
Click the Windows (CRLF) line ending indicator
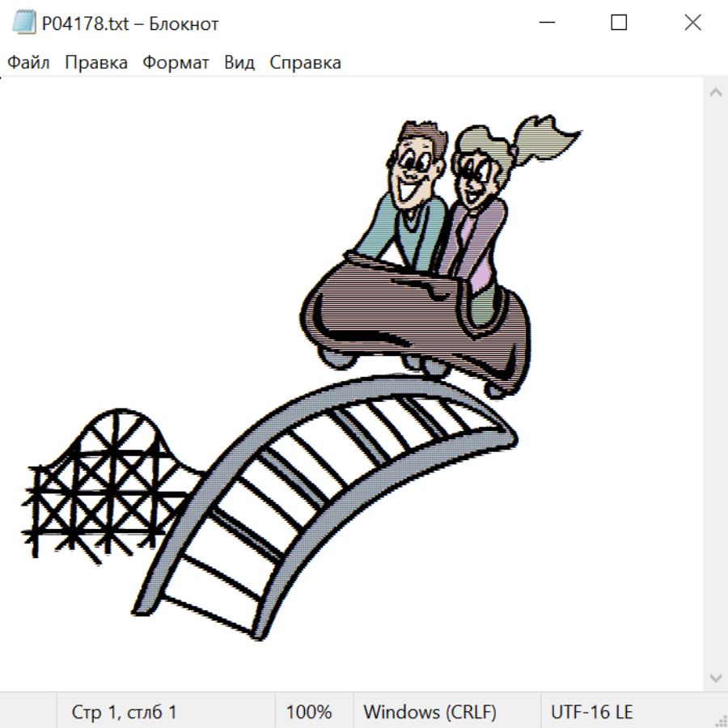click(x=430, y=712)
